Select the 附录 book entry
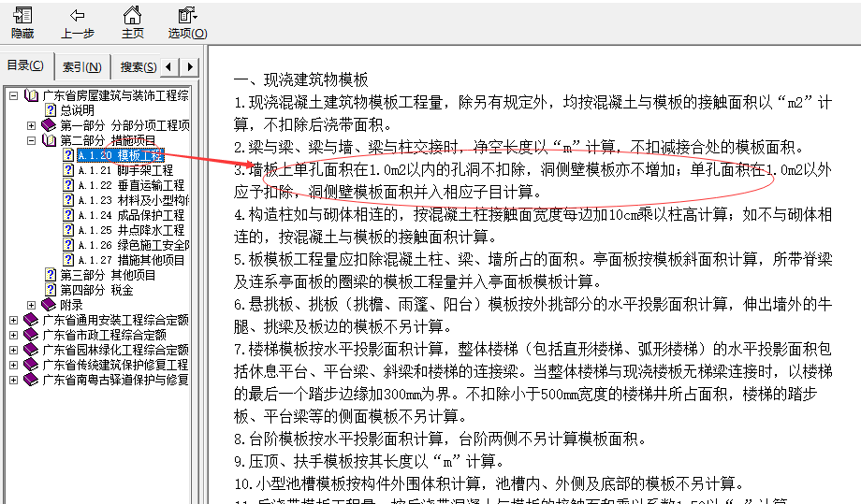The width and height of the screenshot is (861, 504). [71, 305]
